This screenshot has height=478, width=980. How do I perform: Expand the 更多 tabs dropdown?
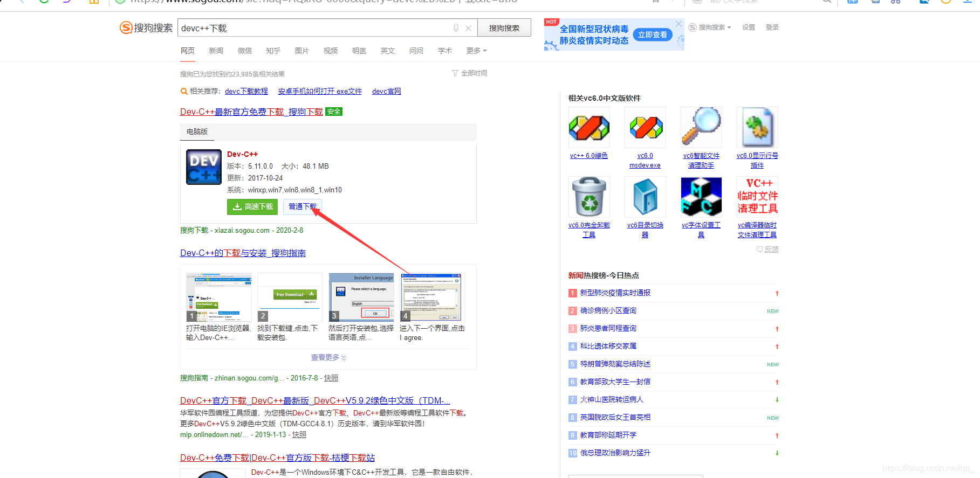477,51
